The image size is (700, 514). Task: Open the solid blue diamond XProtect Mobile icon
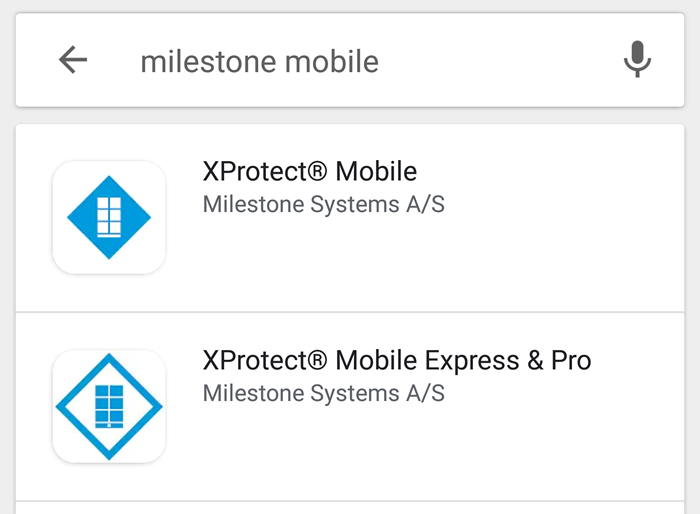[109, 217]
